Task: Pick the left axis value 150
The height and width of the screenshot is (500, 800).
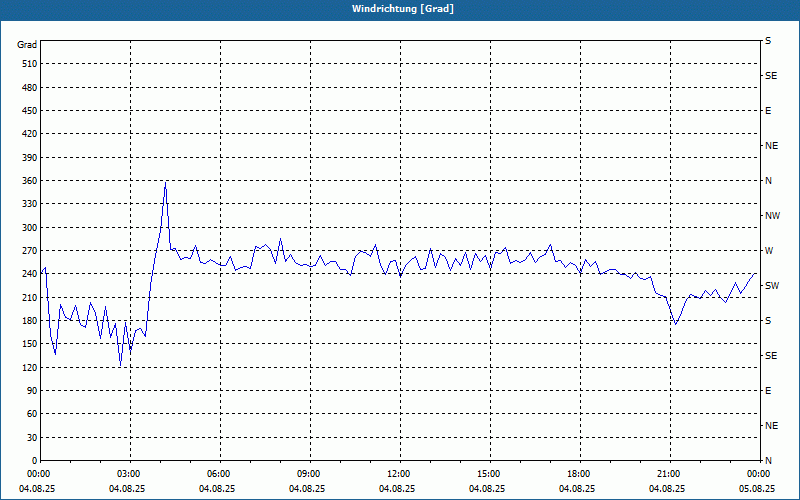Action: pyautogui.click(x=30, y=344)
